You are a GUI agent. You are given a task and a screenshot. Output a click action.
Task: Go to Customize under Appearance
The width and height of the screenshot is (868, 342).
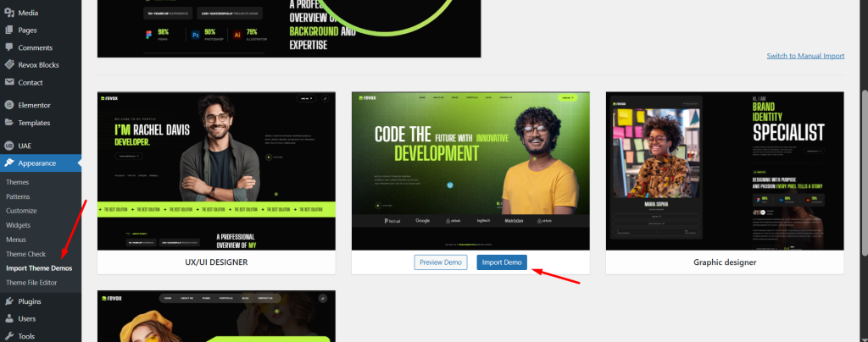click(21, 211)
